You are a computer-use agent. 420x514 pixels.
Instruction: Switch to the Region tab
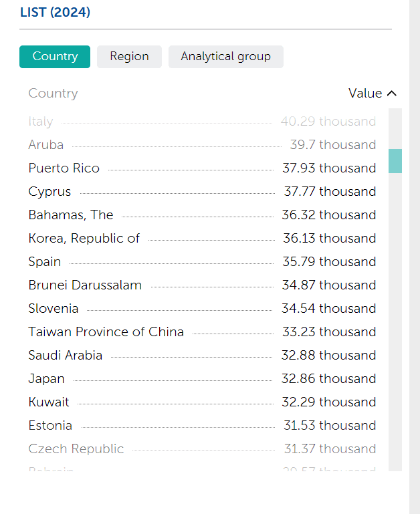[129, 57]
